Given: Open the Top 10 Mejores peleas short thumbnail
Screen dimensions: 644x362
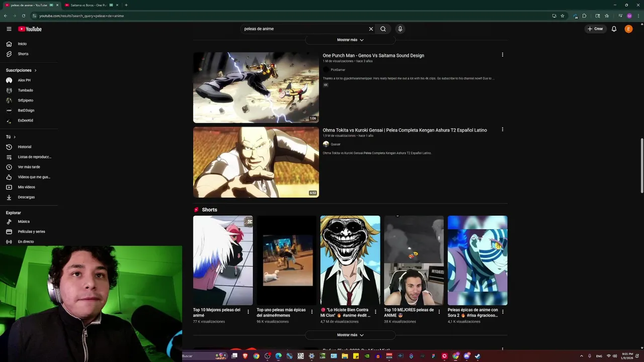Looking at the screenshot, I should coord(223,260).
